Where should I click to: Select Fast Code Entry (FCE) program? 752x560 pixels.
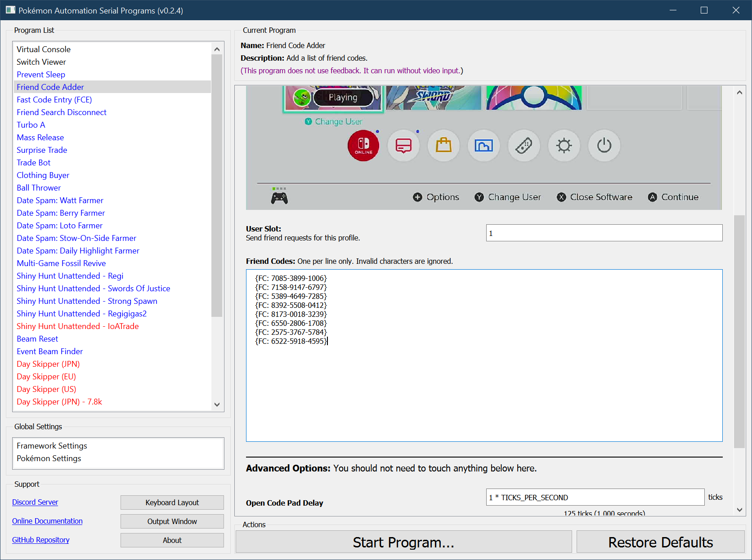[54, 100]
